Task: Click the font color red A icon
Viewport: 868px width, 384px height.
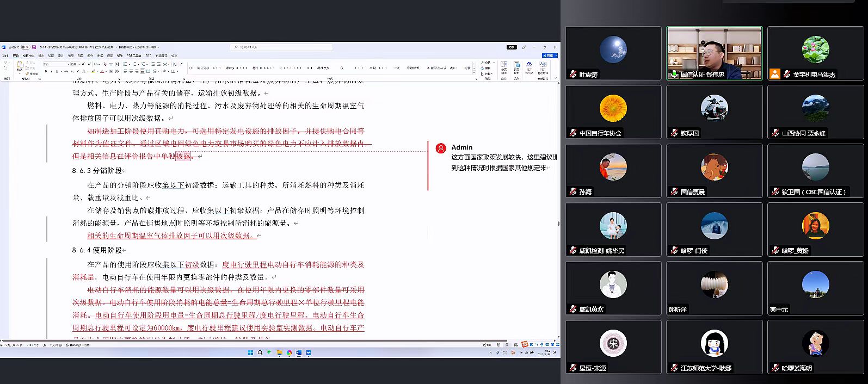Action: 102,71
